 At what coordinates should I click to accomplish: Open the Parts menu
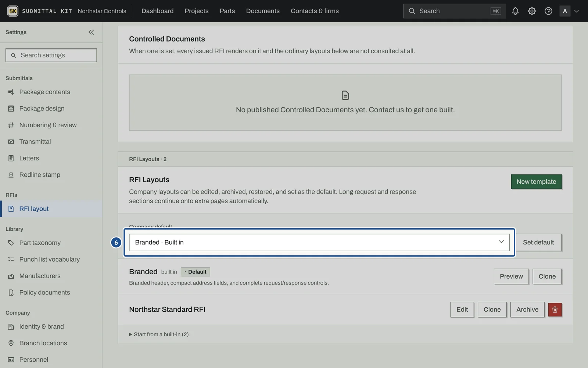pos(227,11)
